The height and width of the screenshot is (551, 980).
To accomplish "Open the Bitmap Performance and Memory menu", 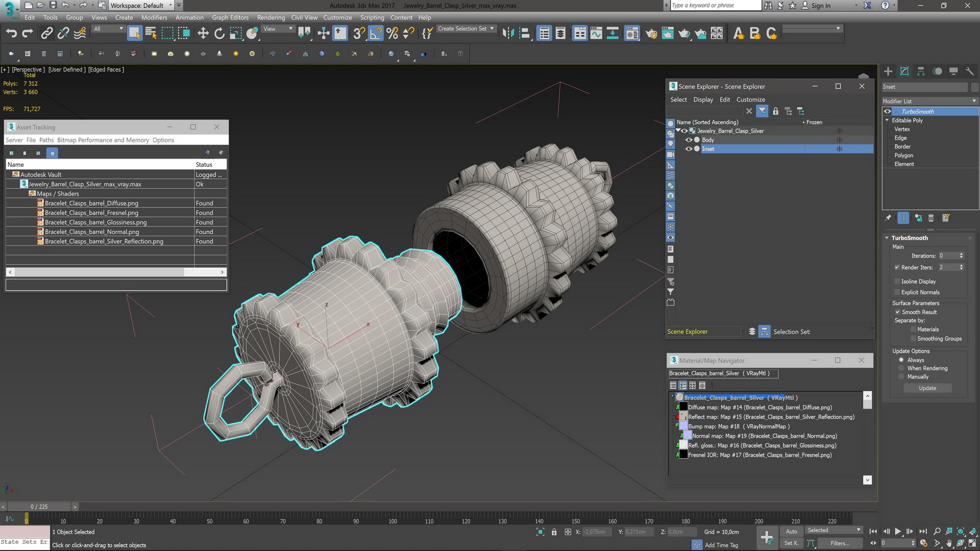I will click(x=103, y=140).
